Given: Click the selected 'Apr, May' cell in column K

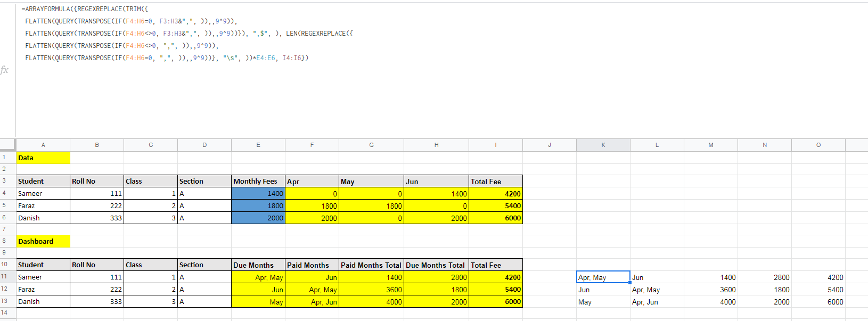Looking at the screenshot, I should tap(603, 277).
